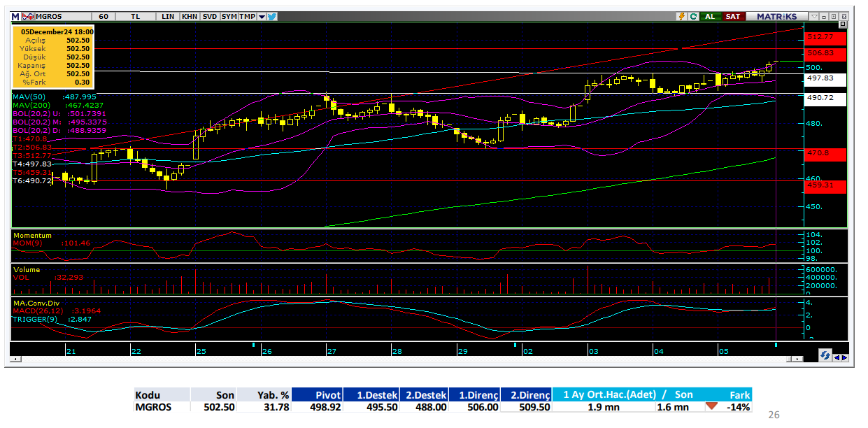Click the Matriks M logo icon
The image size is (868, 428).
[x=15, y=16]
